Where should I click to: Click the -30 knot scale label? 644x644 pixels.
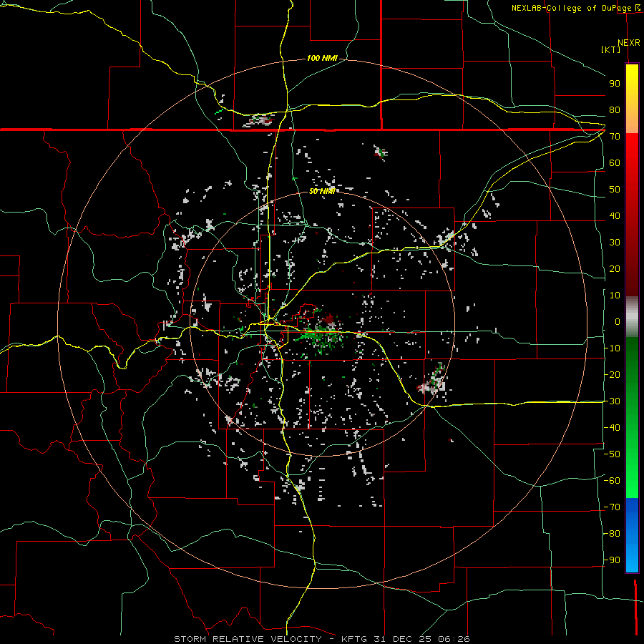(612, 401)
